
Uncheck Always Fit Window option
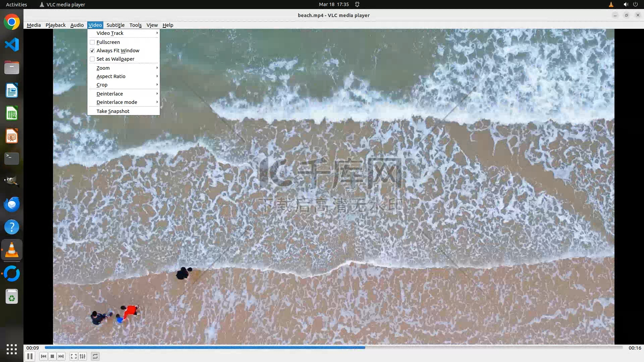[x=117, y=51]
